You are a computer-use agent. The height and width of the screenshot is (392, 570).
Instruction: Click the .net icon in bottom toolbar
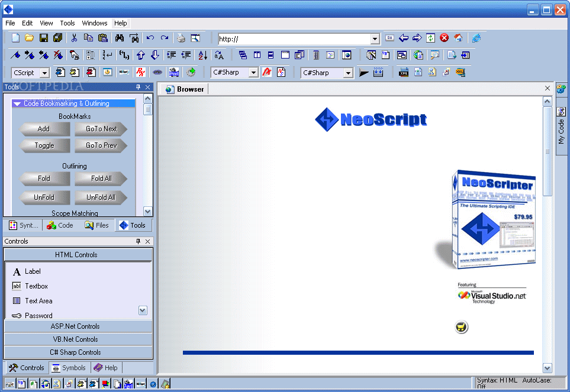(9, 384)
